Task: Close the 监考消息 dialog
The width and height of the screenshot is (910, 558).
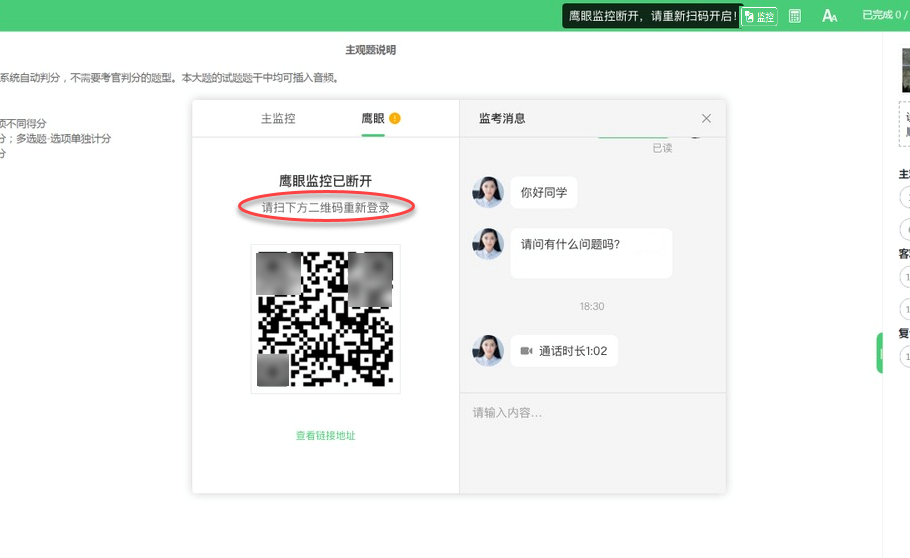Action: (706, 118)
